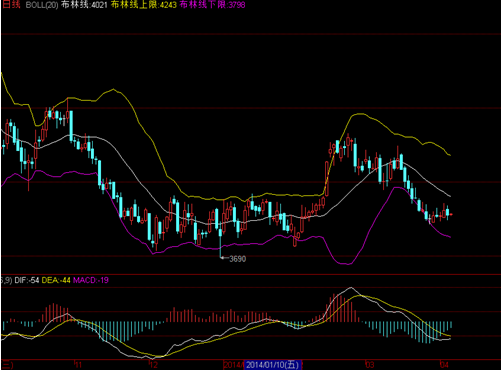Screen dimensions: 501x370
Task: Click the DIF:-54 readout in MACD panel
Action: point(27,280)
